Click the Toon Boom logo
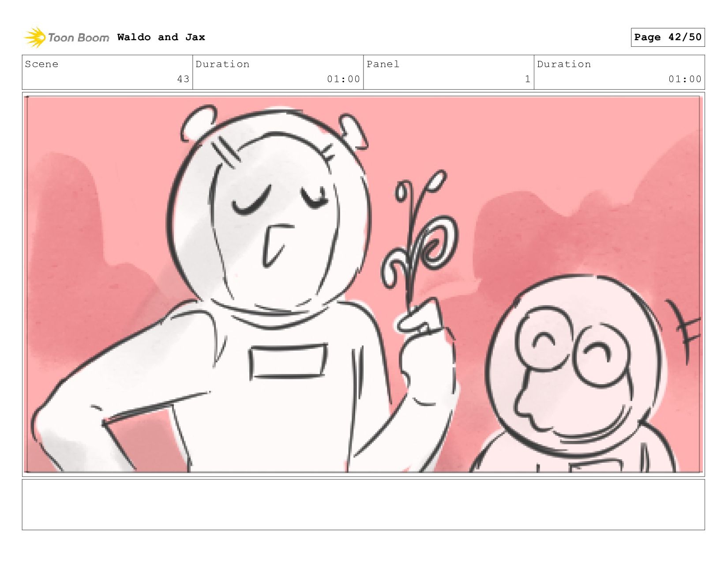The image size is (728, 563). coord(66,38)
